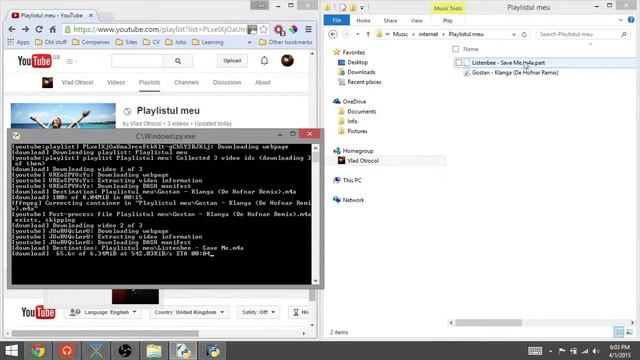Open File Explorer from the taskbar
The height and width of the screenshot is (360, 640).
point(154,351)
